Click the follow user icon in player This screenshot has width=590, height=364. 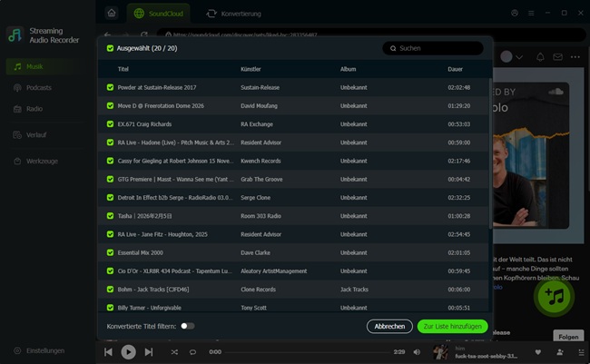coord(560,352)
